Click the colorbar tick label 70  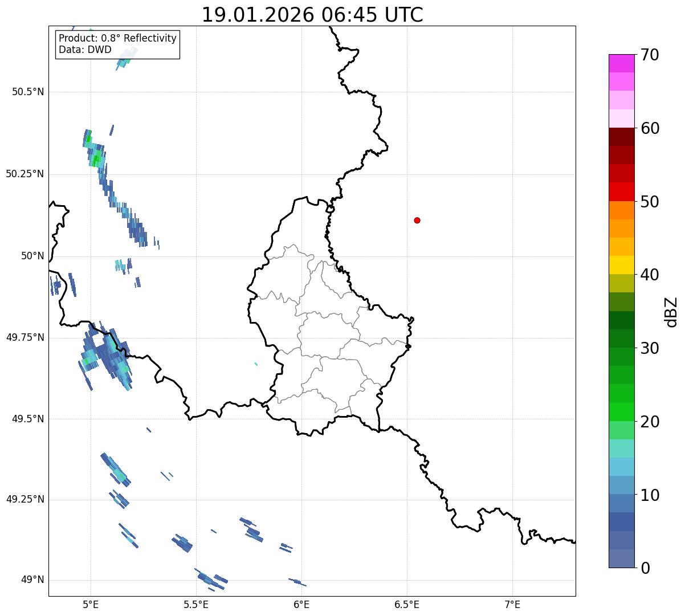[650, 55]
